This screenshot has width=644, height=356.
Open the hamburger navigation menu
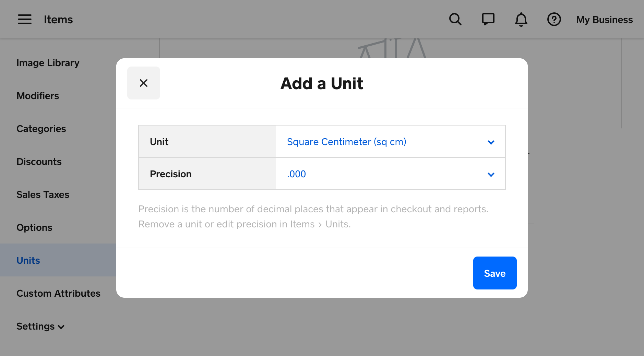coord(25,20)
